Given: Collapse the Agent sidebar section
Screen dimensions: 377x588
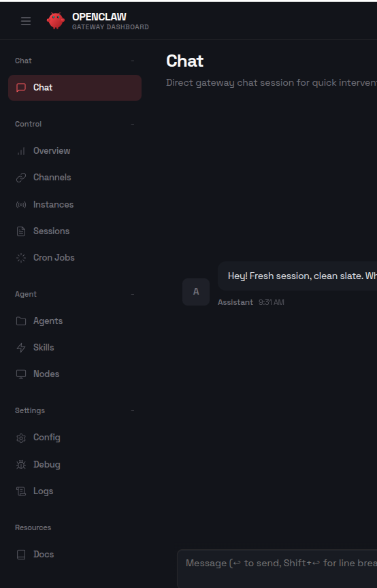Looking at the screenshot, I should click(x=133, y=295).
